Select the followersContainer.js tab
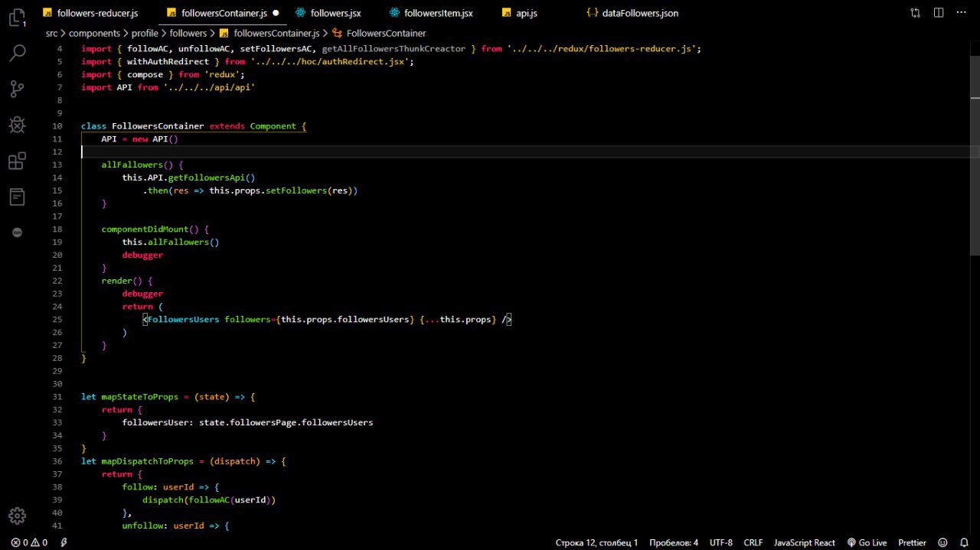Viewport: 980px width, 550px height. (224, 13)
